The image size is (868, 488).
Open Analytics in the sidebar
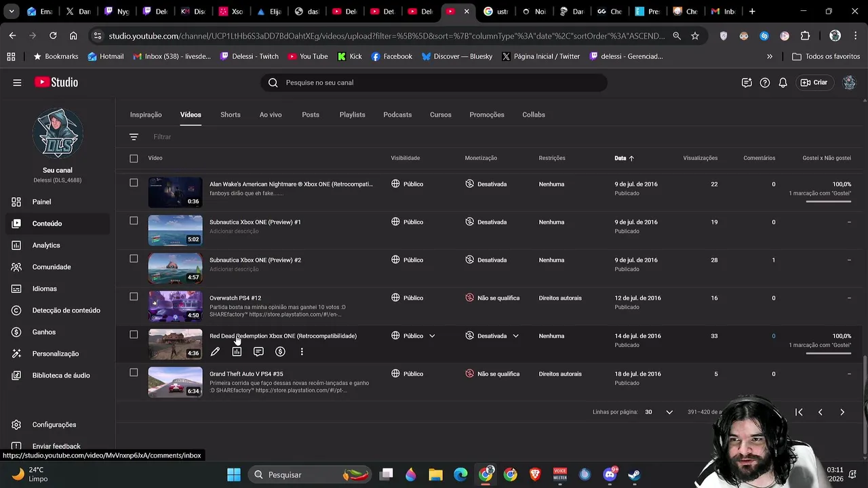pyautogui.click(x=58, y=245)
